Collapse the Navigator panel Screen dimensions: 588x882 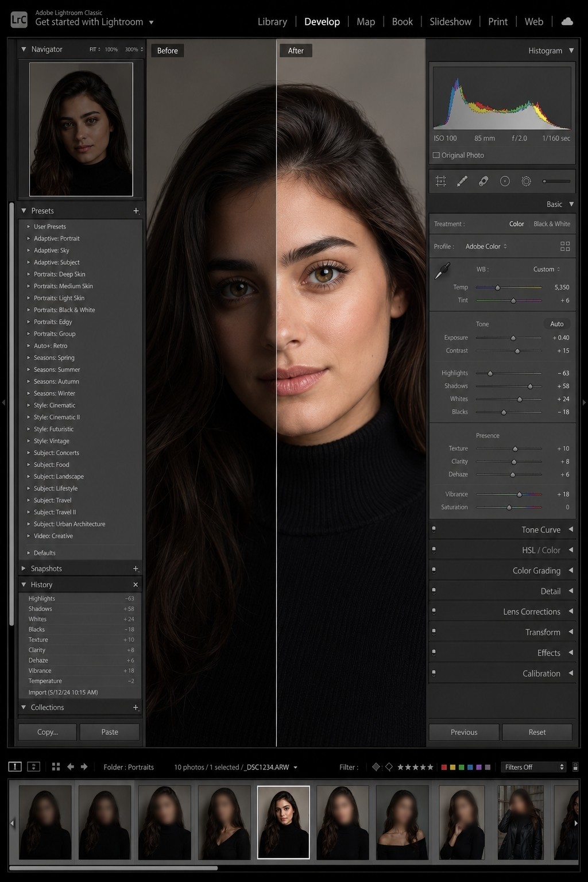coord(24,49)
